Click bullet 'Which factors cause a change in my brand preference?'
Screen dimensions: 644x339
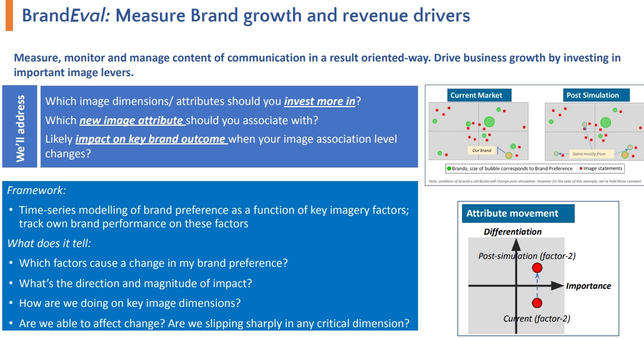153,263
